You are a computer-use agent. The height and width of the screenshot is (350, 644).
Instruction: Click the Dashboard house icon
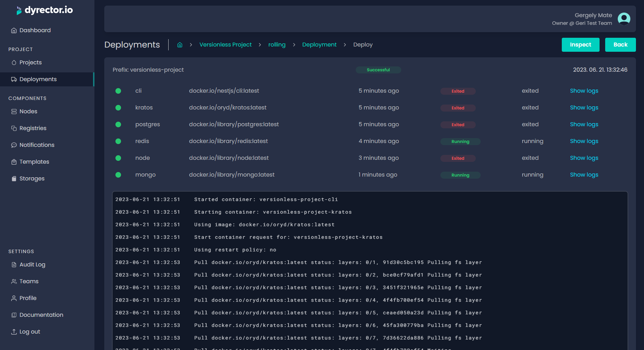point(14,30)
